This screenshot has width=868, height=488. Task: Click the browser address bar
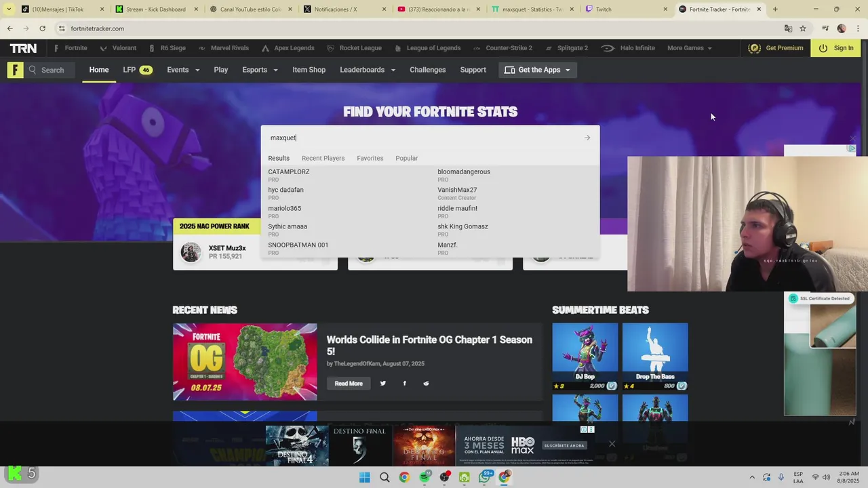(x=420, y=28)
